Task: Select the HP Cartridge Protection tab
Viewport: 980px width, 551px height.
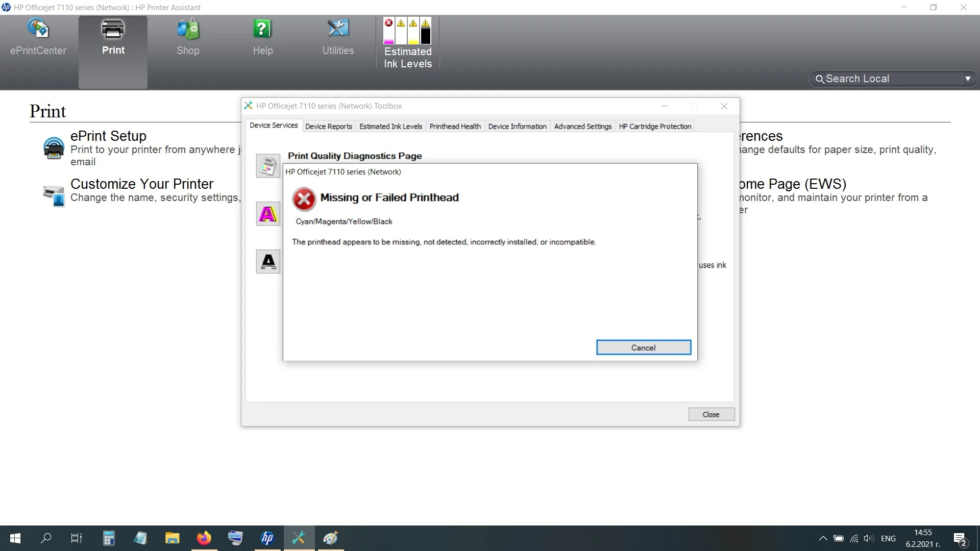Action: tap(655, 127)
